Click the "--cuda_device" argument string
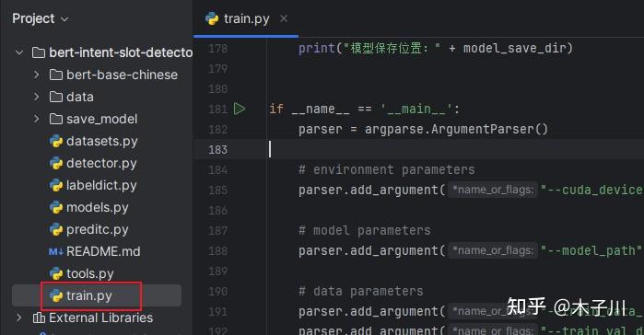644x335 pixels. click(x=591, y=190)
